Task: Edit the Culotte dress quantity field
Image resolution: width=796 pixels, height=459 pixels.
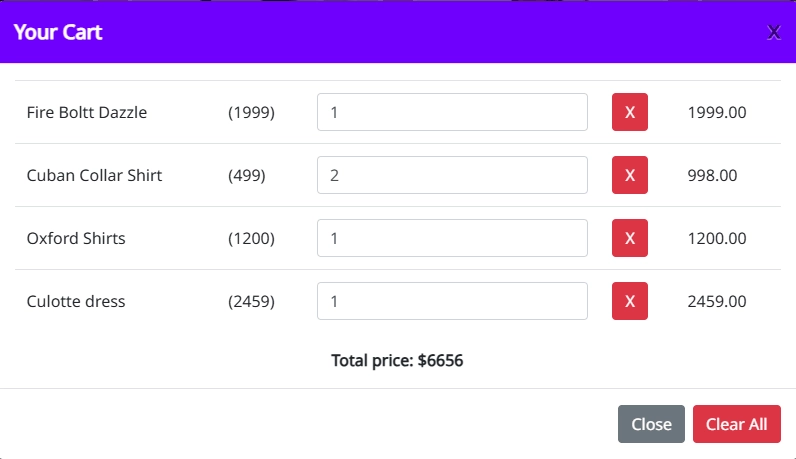Action: (452, 301)
